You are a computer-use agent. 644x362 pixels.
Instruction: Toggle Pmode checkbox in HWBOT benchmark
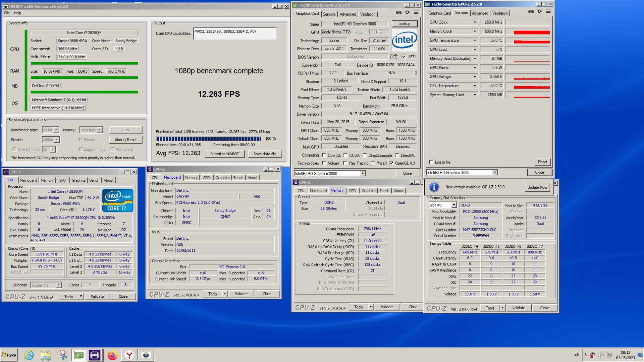[81, 140]
